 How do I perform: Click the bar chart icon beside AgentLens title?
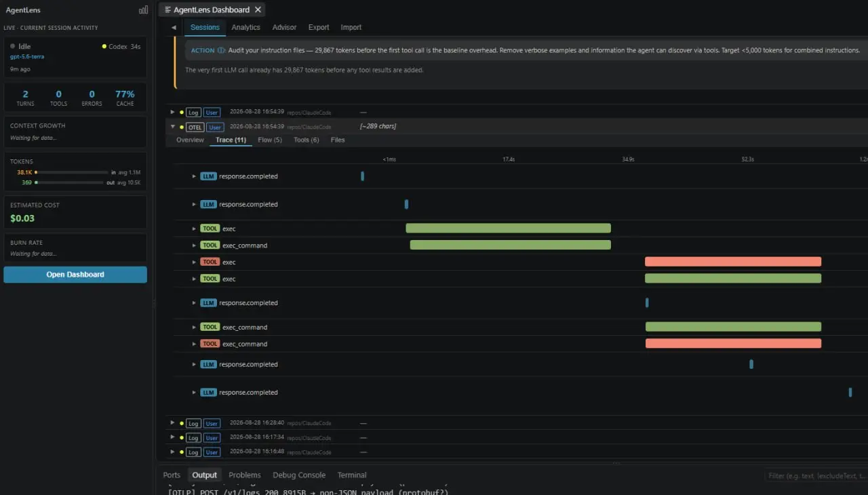point(143,10)
